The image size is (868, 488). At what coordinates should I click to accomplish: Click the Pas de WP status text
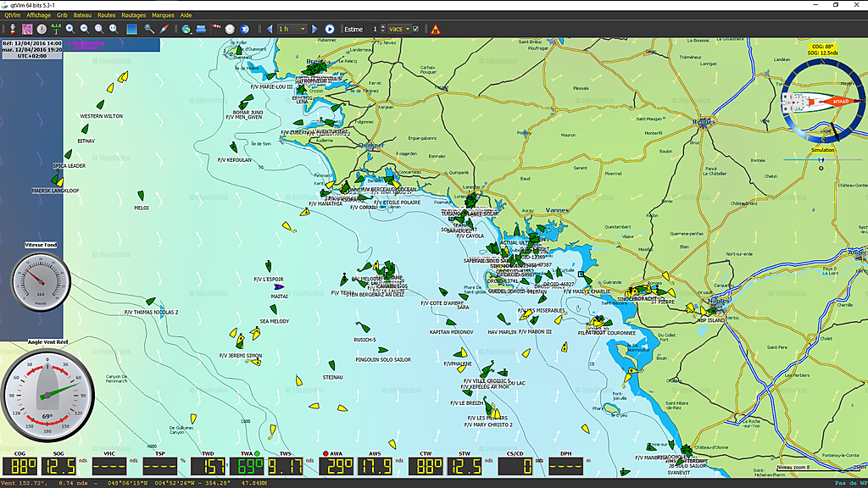(x=851, y=483)
